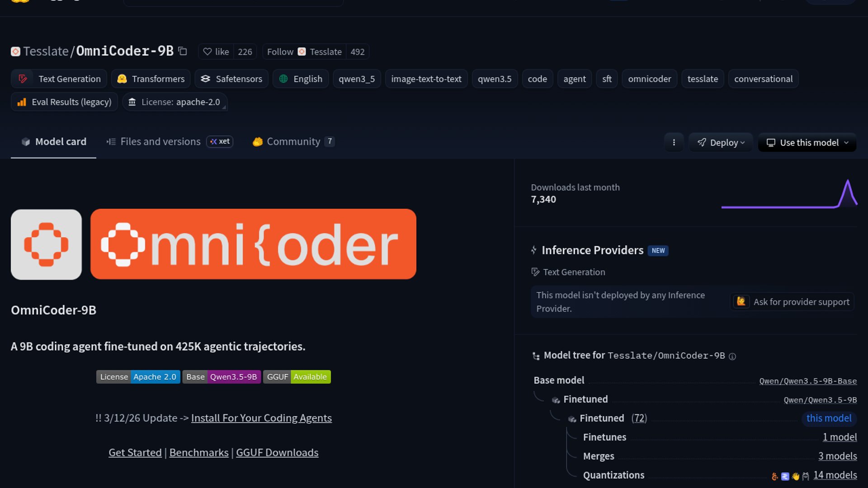Click the info icon beside Model tree

(732, 357)
